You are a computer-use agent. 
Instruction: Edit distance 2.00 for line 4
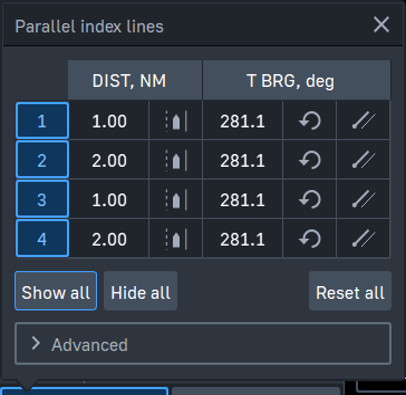(x=109, y=239)
